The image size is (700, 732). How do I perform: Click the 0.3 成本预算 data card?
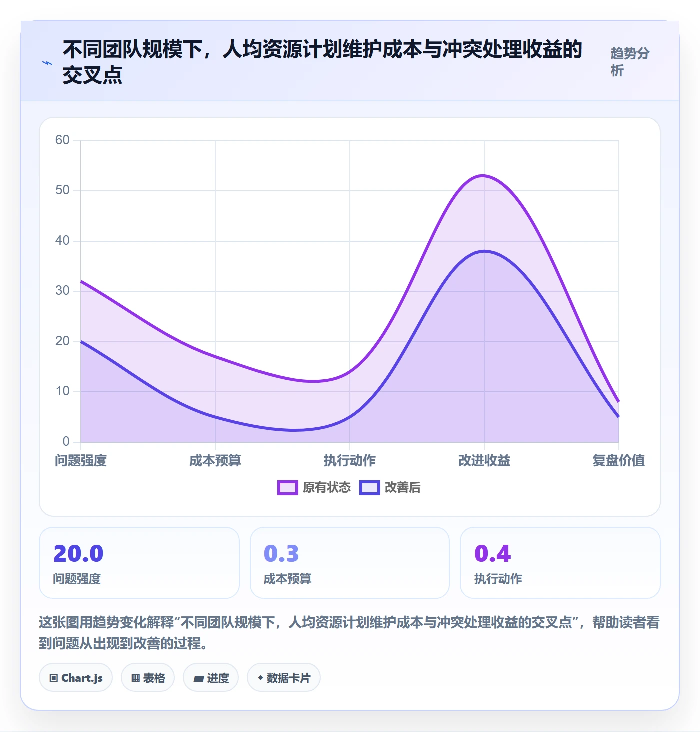click(x=350, y=563)
